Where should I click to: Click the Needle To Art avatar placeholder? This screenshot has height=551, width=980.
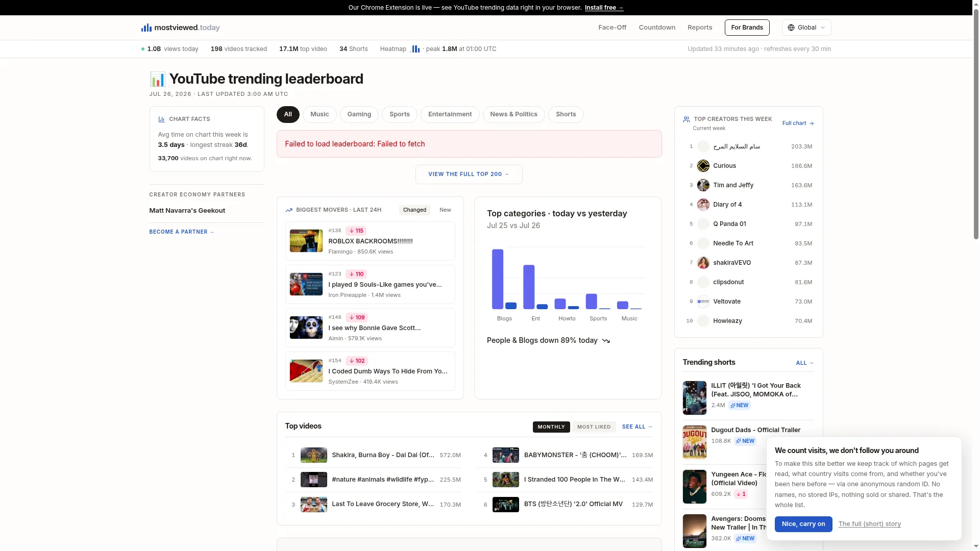point(703,243)
